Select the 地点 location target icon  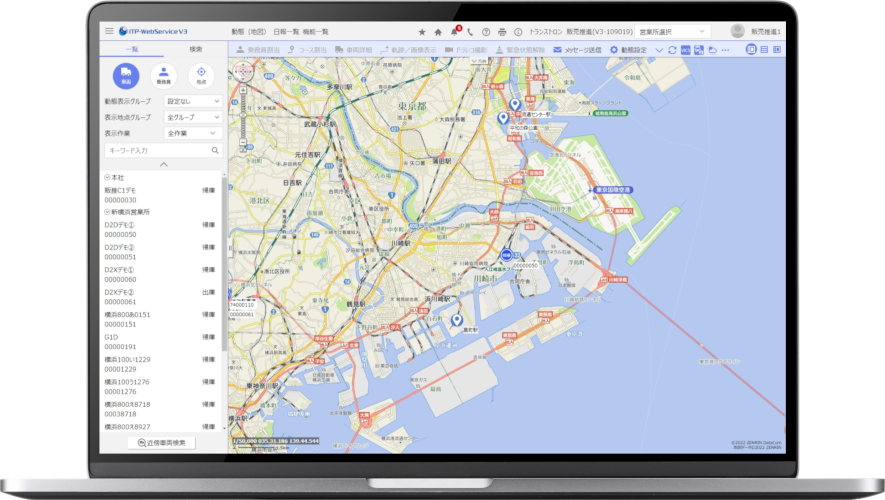pyautogui.click(x=201, y=74)
